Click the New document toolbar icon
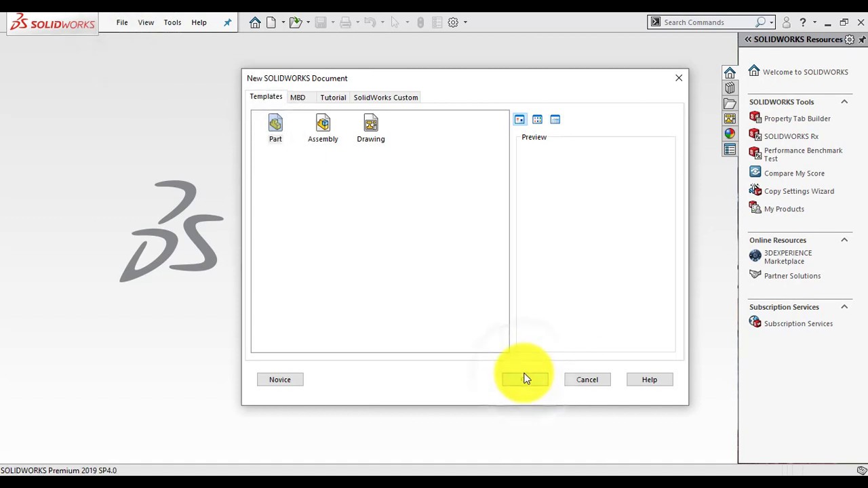Viewport: 868px width, 488px height. click(x=271, y=22)
